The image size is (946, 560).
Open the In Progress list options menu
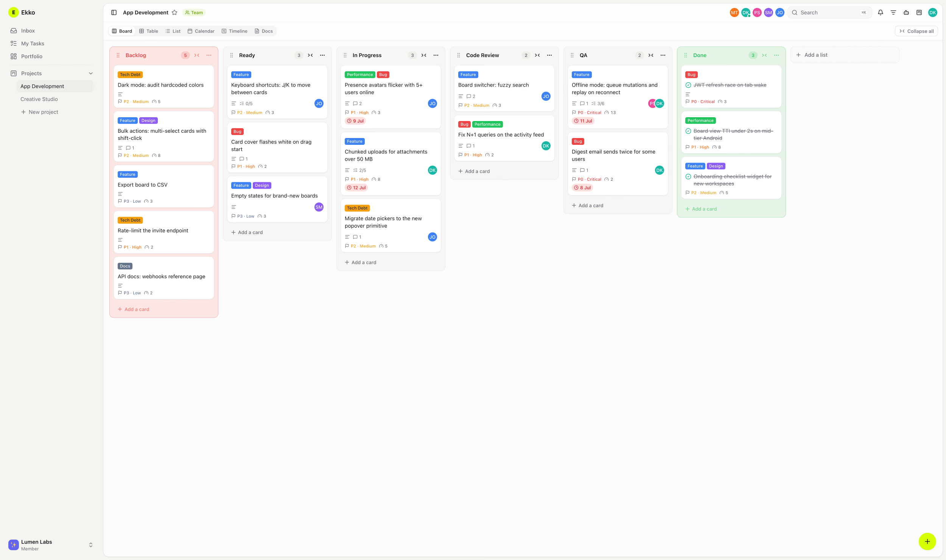(436, 55)
